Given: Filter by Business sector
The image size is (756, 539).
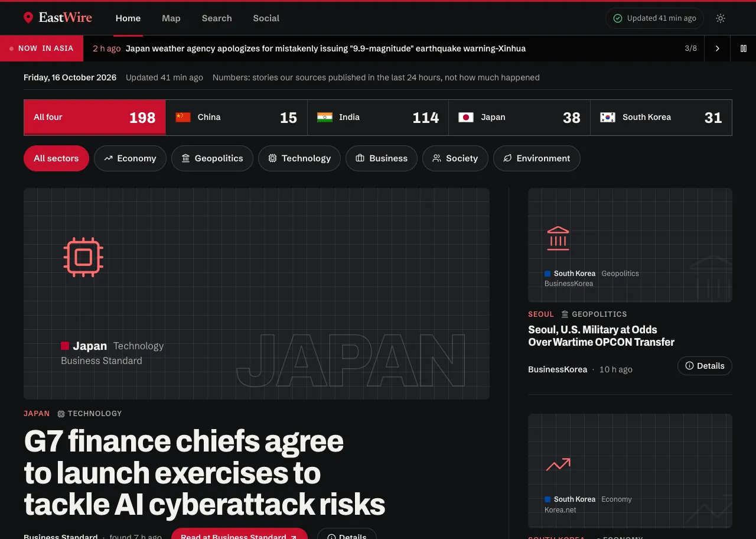Looking at the screenshot, I should [x=382, y=158].
